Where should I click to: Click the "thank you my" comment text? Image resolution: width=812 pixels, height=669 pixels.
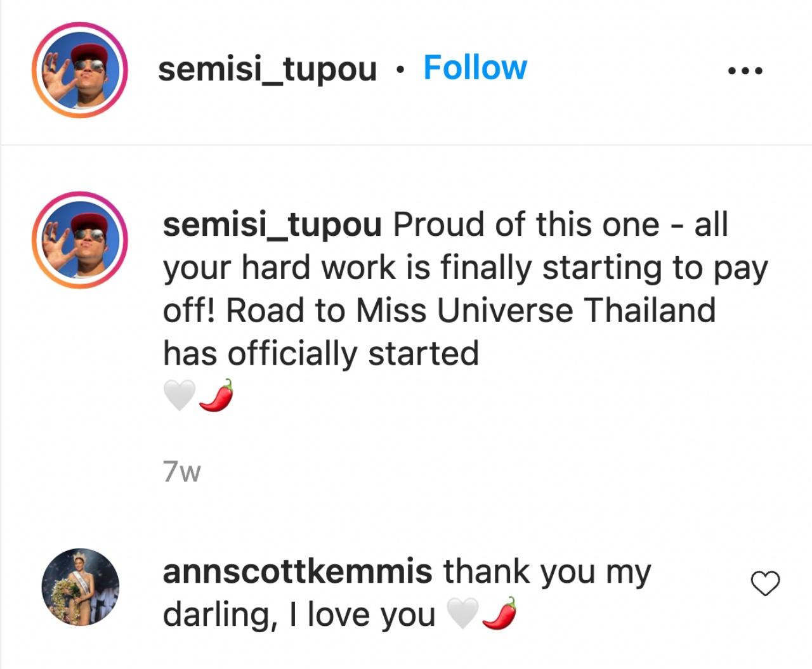[x=547, y=572]
